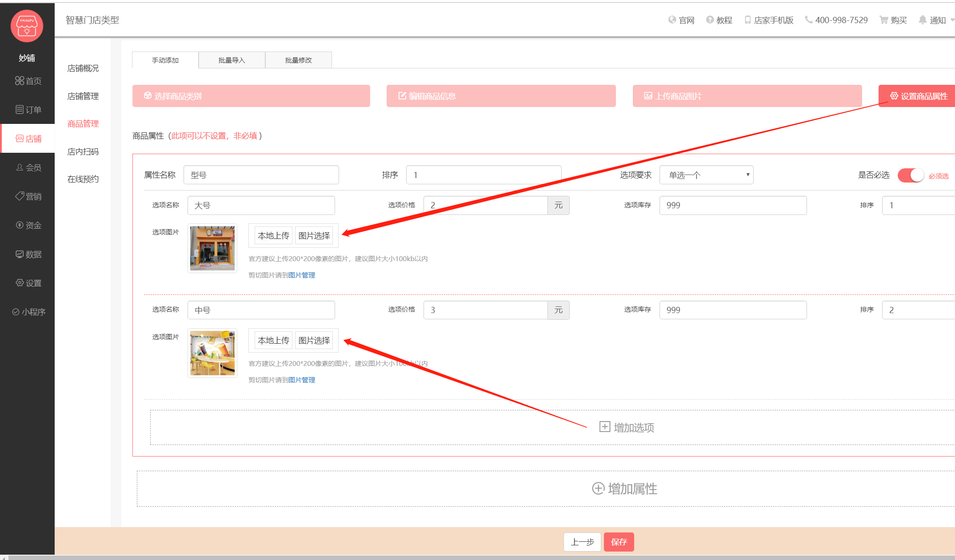The height and width of the screenshot is (560, 955).
Task: Open 会员 in the sidebar
Action: 28,167
